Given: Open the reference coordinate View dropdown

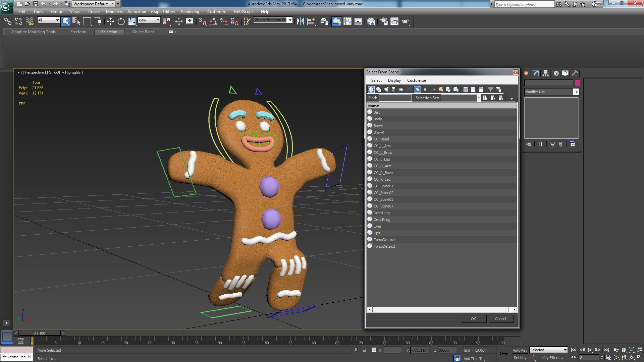Looking at the screenshot, I should pyautogui.click(x=149, y=20).
